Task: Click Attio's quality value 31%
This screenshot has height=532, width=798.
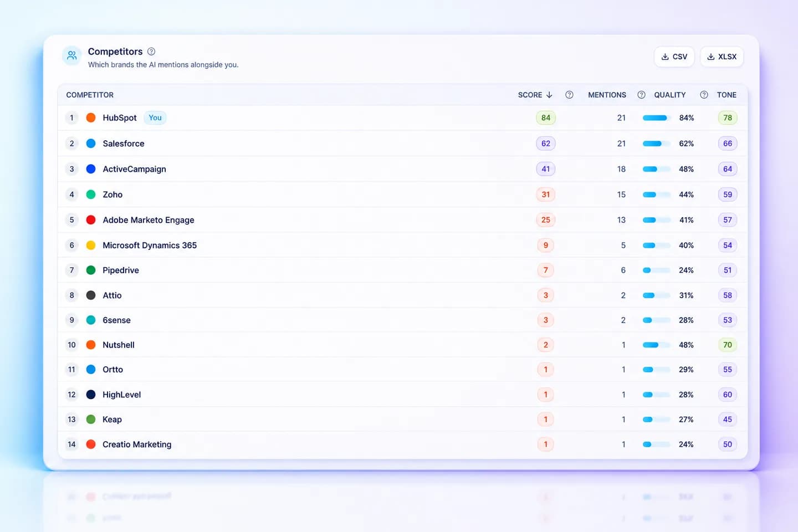Action: [x=686, y=295]
